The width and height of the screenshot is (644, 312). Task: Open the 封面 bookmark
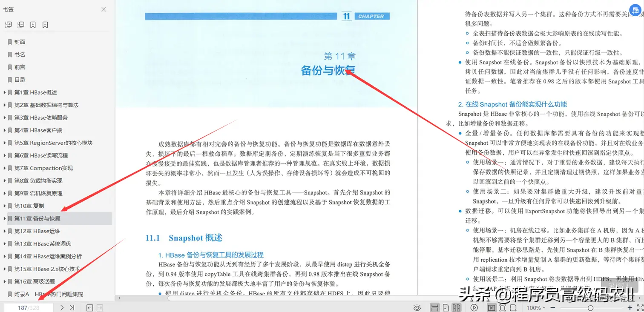[20, 42]
